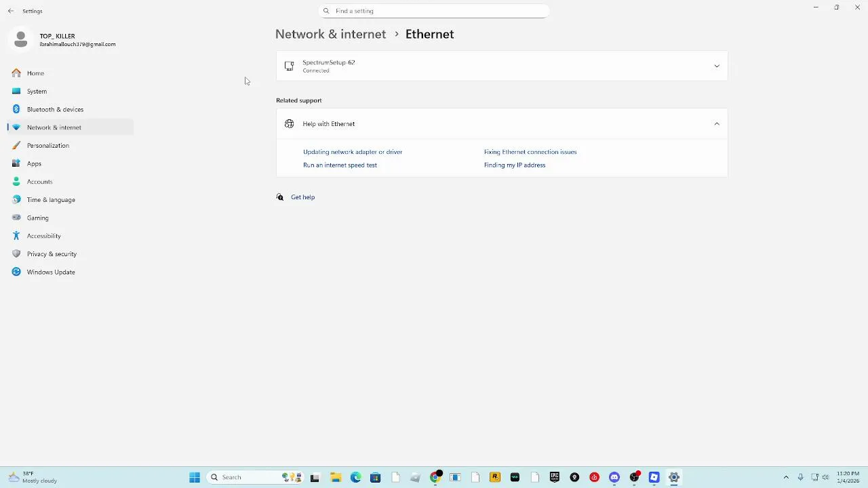Open Accessibility settings category

pyautogui.click(x=71, y=236)
